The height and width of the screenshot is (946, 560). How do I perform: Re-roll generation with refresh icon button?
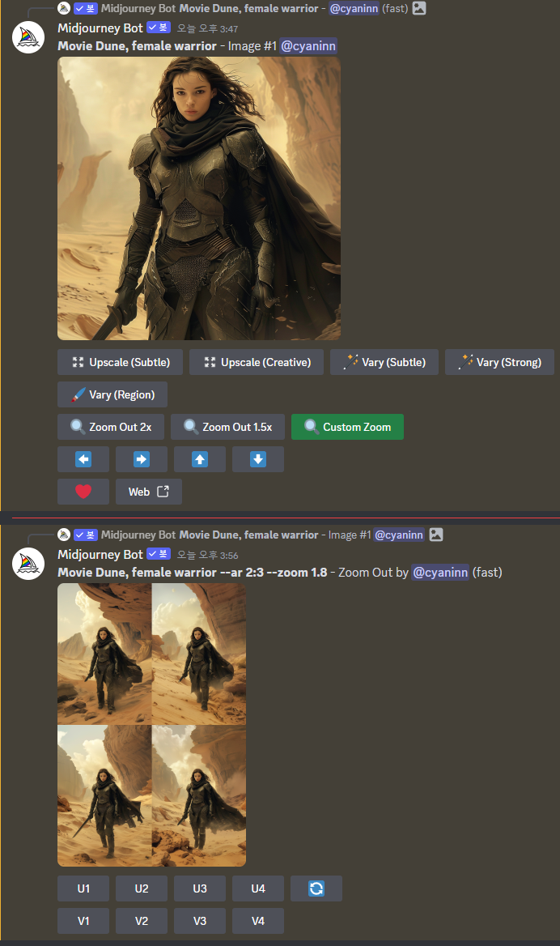(316, 888)
